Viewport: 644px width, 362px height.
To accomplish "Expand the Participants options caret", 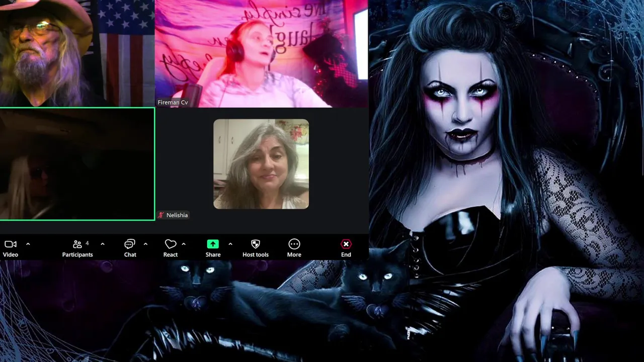I will tap(102, 244).
